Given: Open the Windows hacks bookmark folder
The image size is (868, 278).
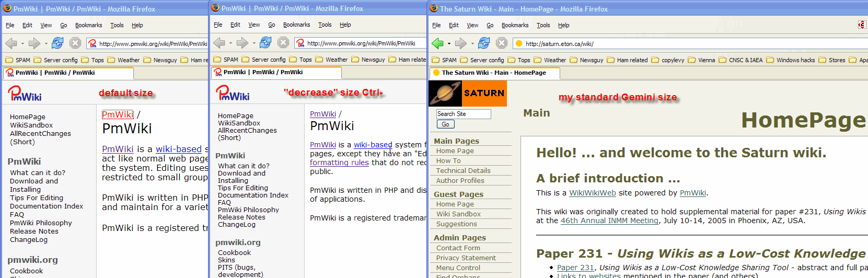Looking at the screenshot, I should (790, 60).
